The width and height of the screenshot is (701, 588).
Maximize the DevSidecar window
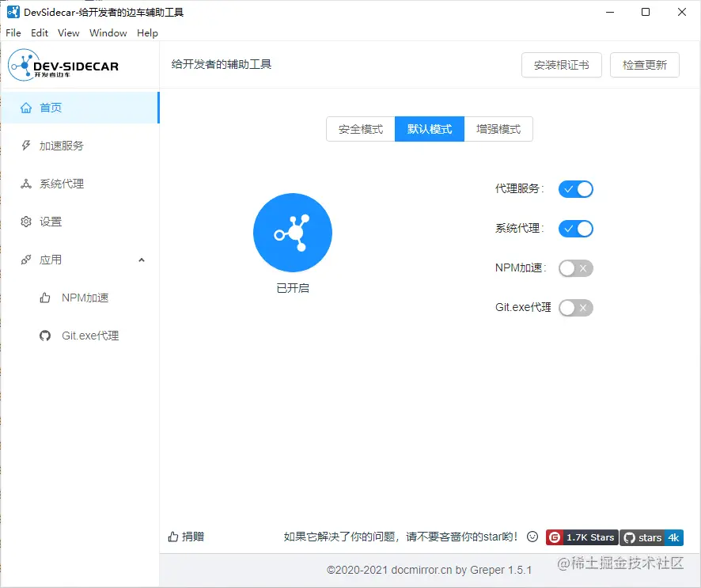(x=646, y=12)
